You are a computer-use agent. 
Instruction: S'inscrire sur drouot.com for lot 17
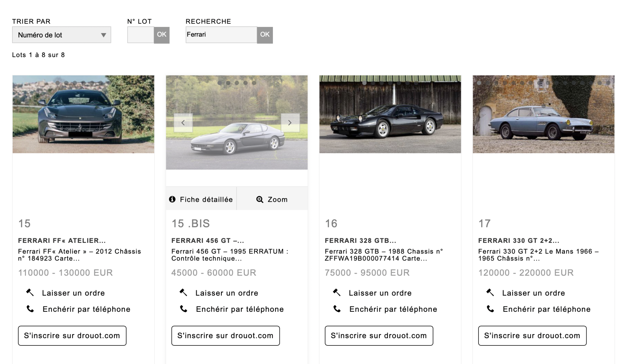532,336
